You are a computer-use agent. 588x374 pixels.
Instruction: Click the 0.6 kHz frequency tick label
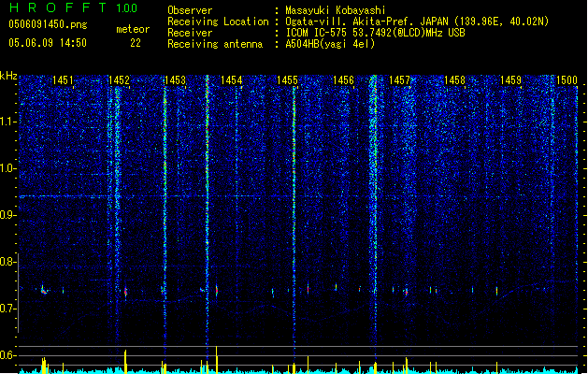(x=7, y=355)
